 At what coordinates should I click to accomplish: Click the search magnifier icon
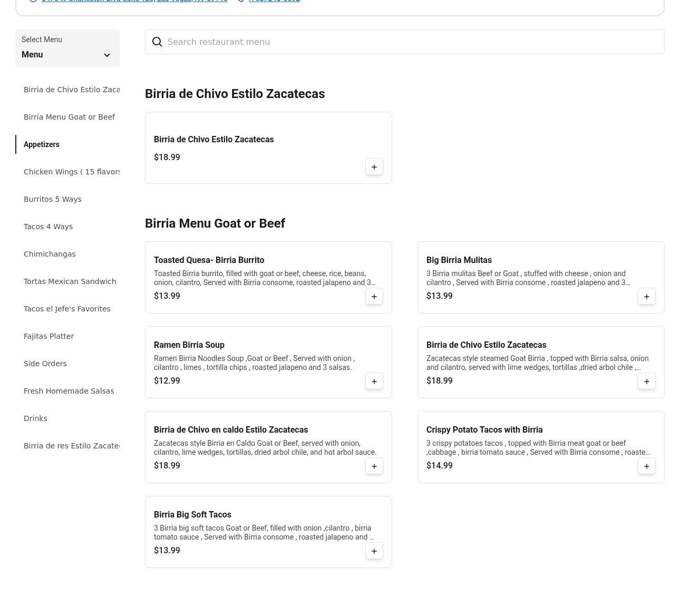(x=157, y=42)
